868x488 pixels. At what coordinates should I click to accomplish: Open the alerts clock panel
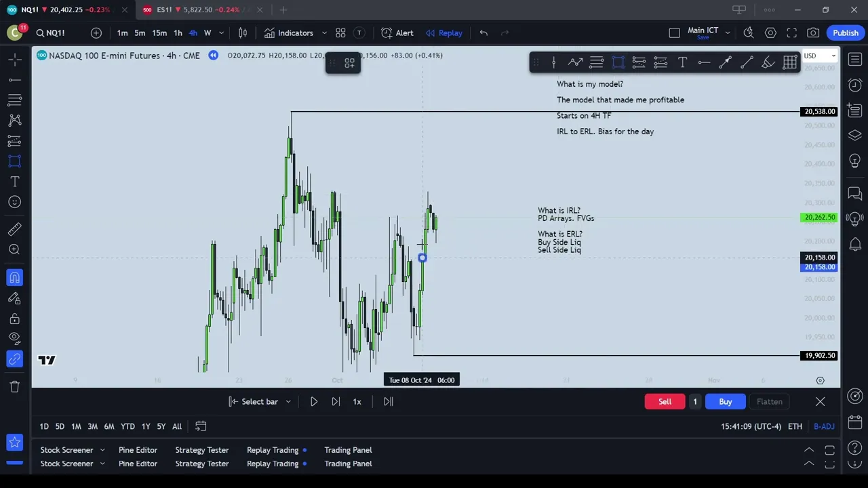(855, 85)
